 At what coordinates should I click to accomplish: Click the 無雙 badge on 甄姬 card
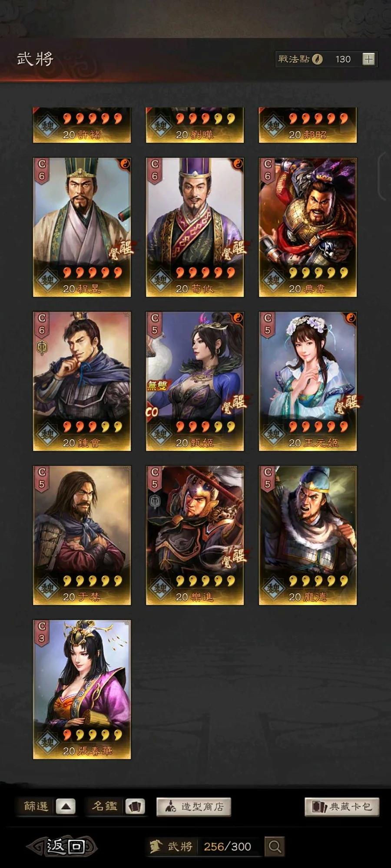(x=157, y=385)
